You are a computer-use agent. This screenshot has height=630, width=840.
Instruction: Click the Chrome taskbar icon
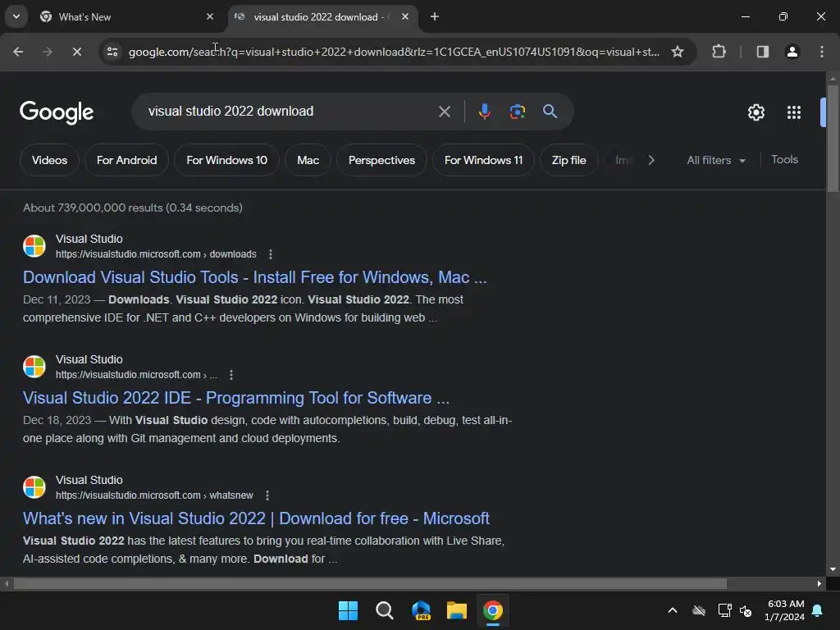[x=493, y=610]
